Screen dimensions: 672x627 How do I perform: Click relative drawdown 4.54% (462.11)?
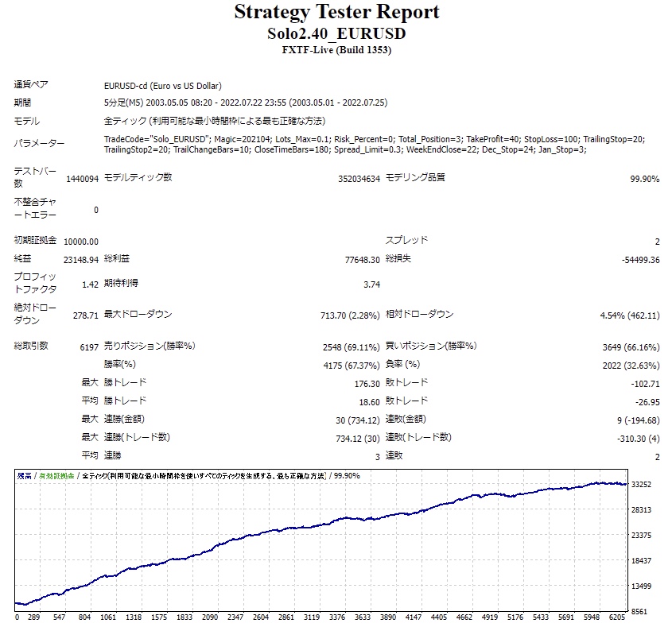coord(630,315)
